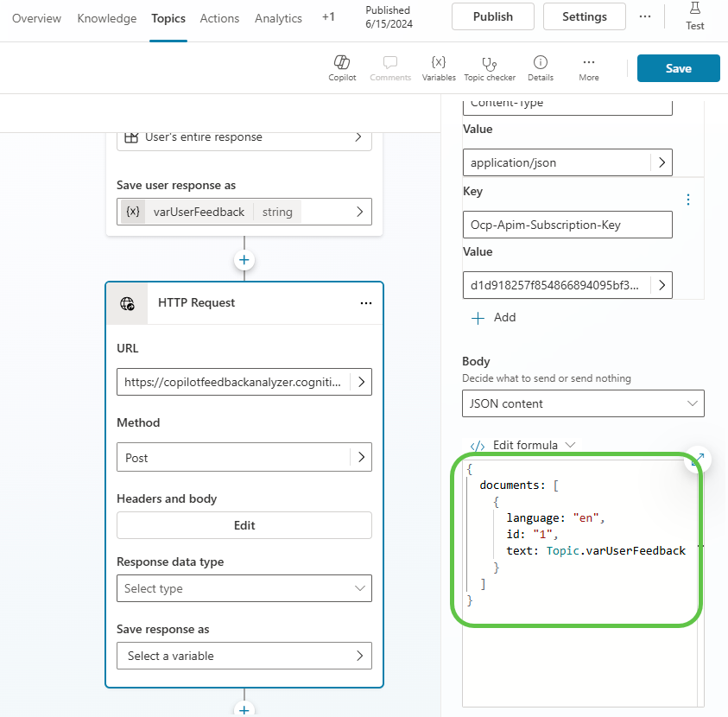Open Ocp-Apim-Subscription-Key header options menu

[x=688, y=200]
